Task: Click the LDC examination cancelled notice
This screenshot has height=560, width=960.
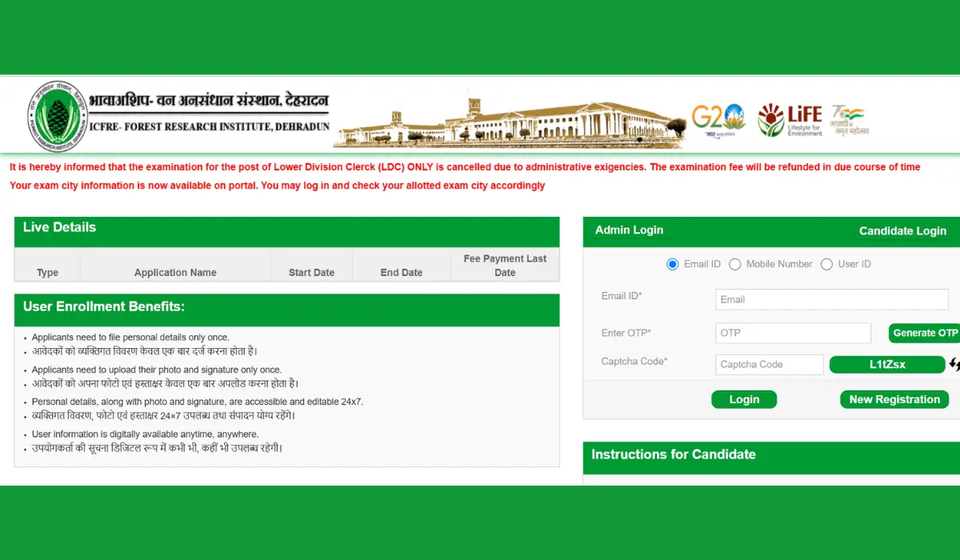Action: (465, 167)
